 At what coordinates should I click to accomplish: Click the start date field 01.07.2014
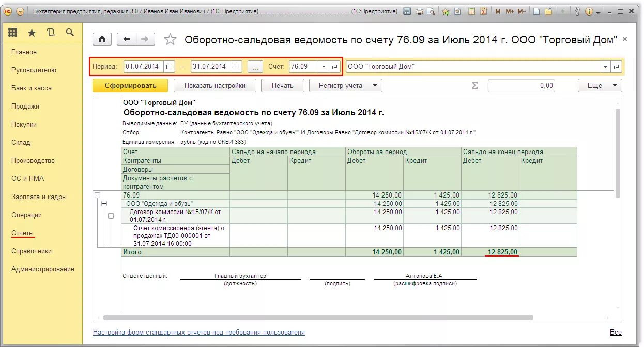[144, 67]
